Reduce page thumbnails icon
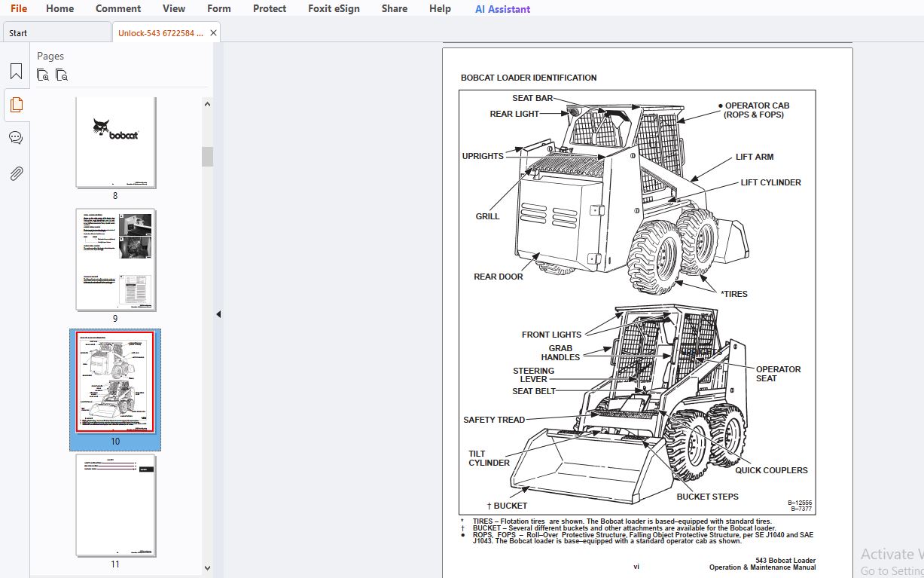This screenshot has width=924, height=578. [x=62, y=75]
